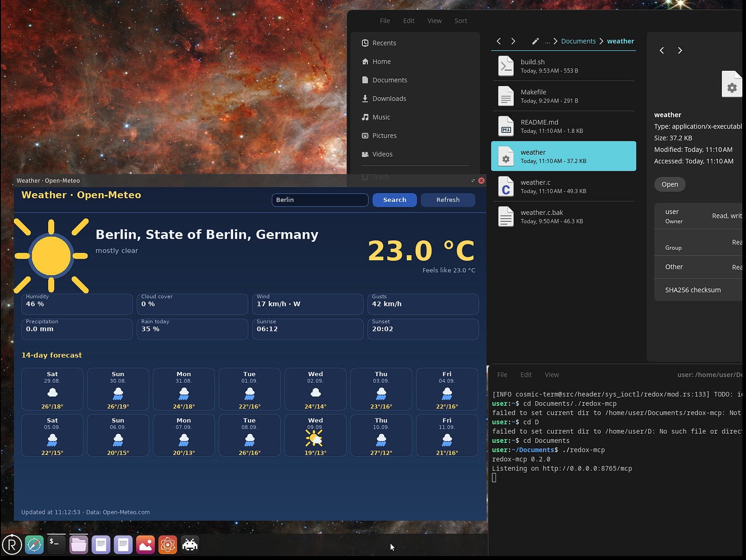The height and width of the screenshot is (560, 746).
Task: Select the Thu 03.09. forecast card
Action: 381,389
